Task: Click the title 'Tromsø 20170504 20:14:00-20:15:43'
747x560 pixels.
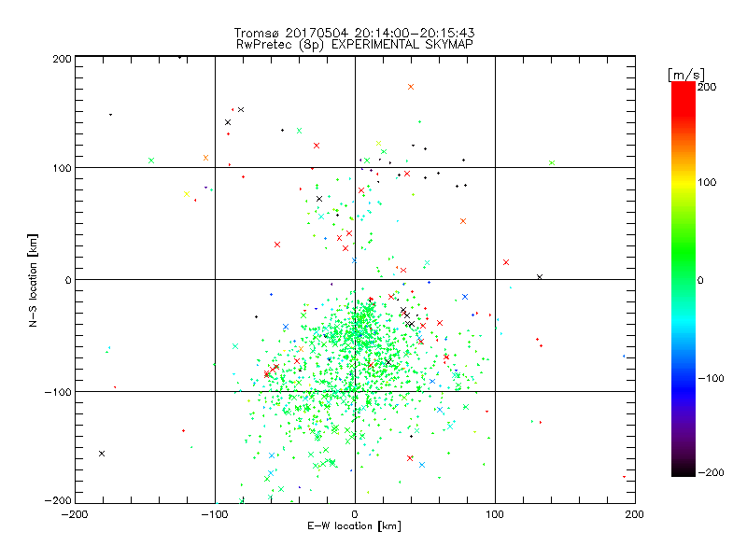Action: [354, 33]
